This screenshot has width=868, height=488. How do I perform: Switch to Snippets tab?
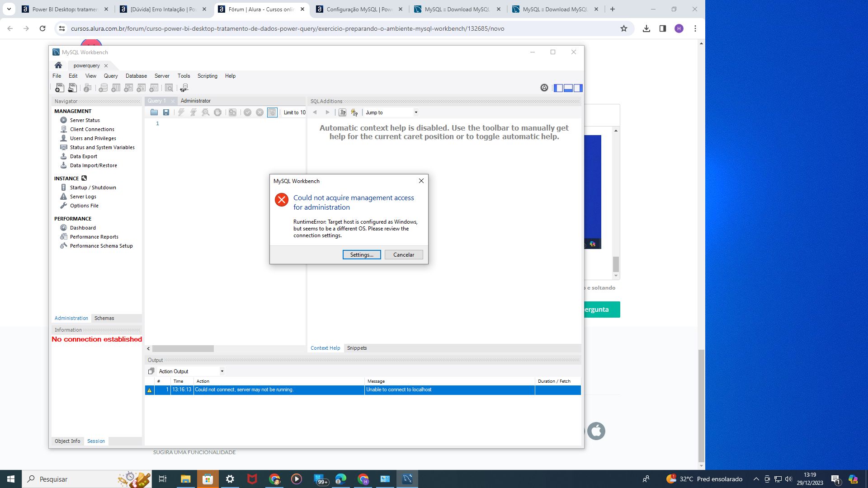click(357, 348)
